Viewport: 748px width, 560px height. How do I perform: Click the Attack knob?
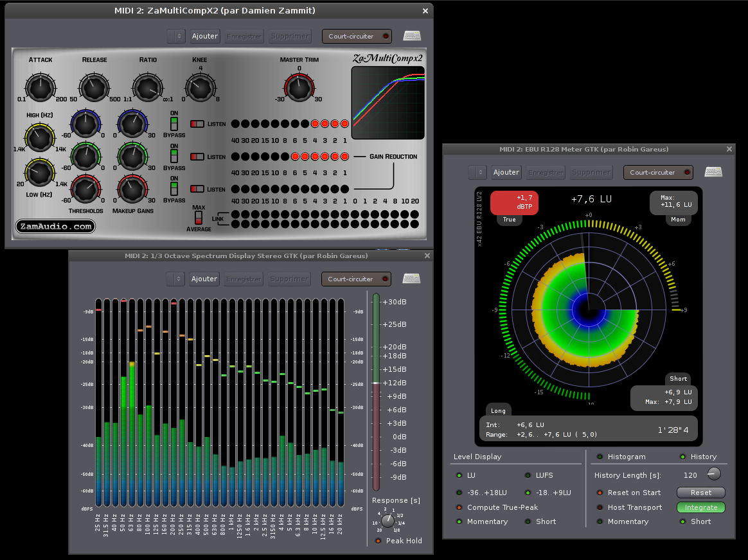click(x=40, y=87)
